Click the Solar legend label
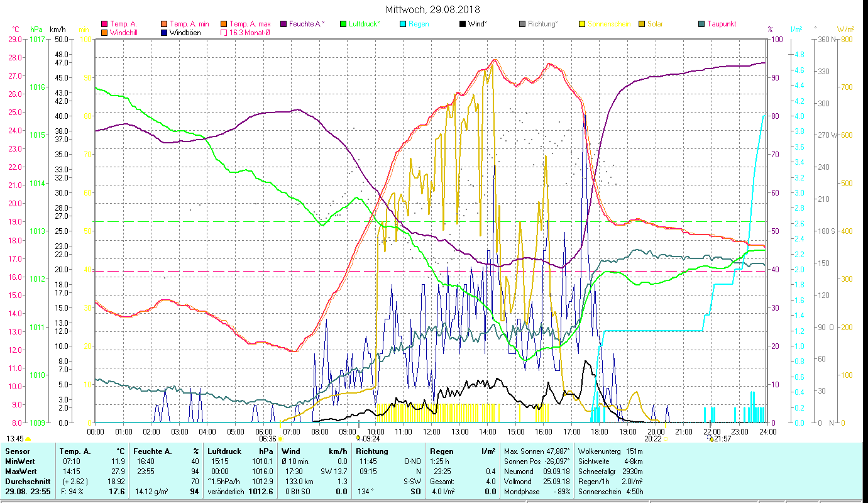This screenshot has width=868, height=503. tap(655, 24)
